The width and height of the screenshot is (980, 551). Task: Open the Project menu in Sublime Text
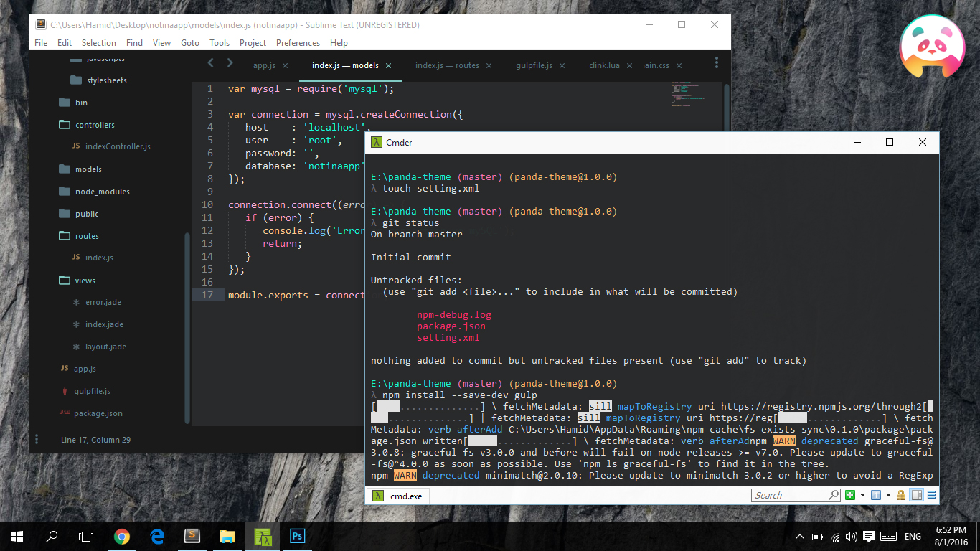coord(253,43)
